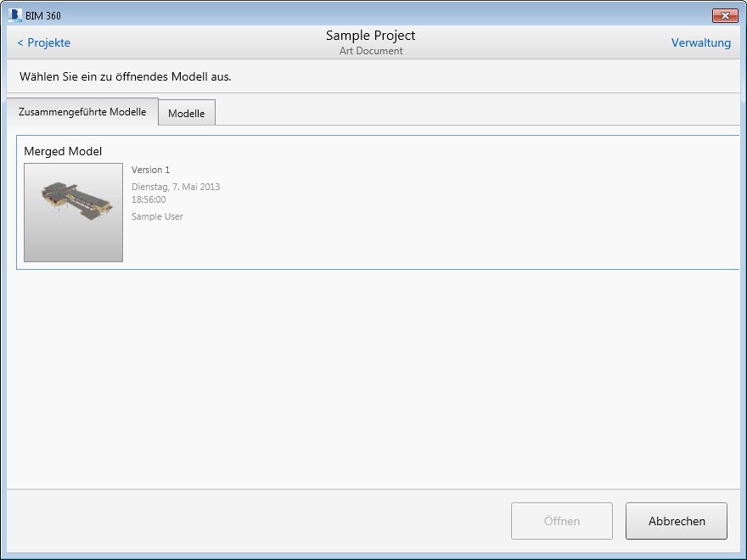The width and height of the screenshot is (747, 560).
Task: Click the Merged Model title text
Action: [x=63, y=151]
